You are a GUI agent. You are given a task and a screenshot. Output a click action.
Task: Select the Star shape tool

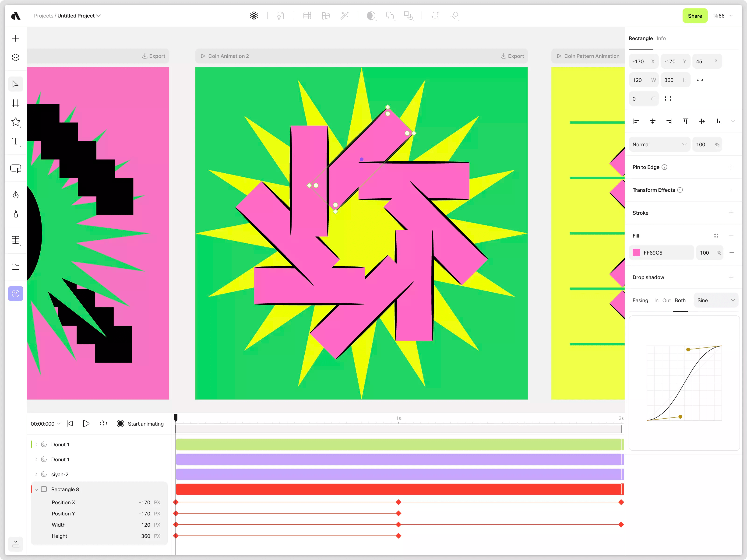(x=16, y=122)
